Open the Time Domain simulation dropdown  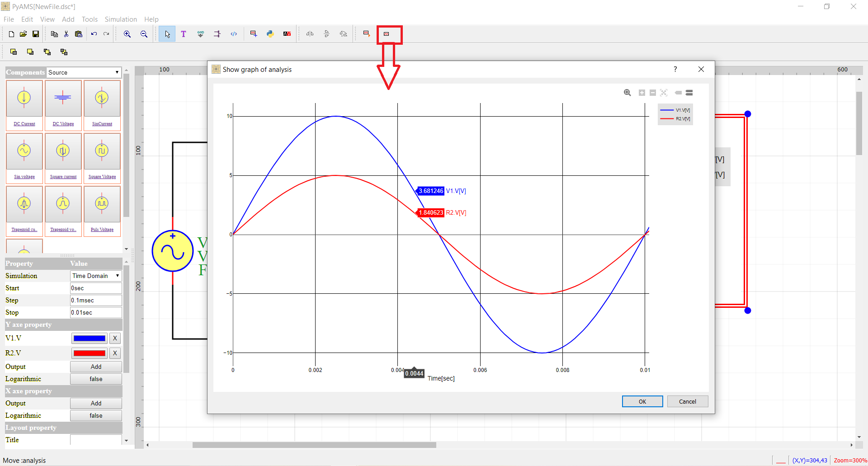(x=96, y=276)
